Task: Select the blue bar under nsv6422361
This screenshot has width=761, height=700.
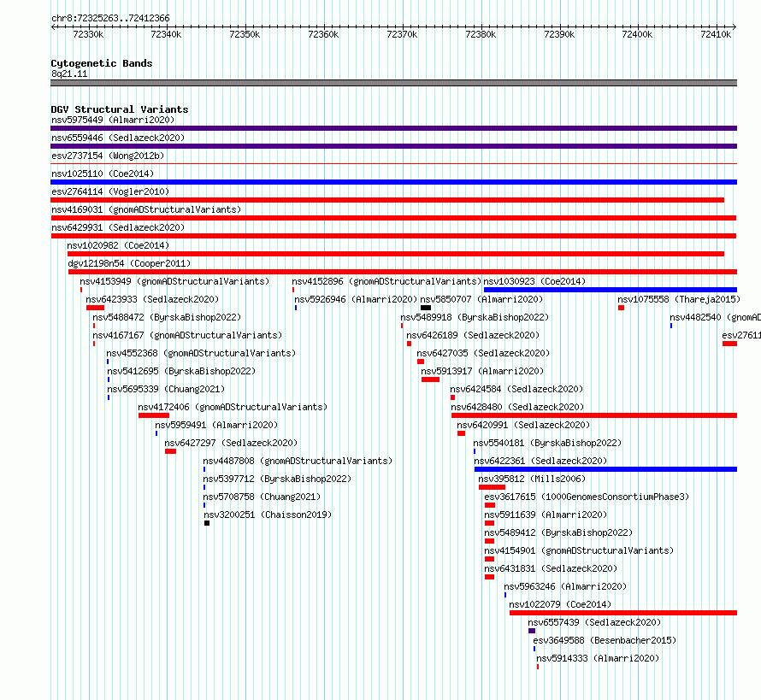Action: point(605,469)
